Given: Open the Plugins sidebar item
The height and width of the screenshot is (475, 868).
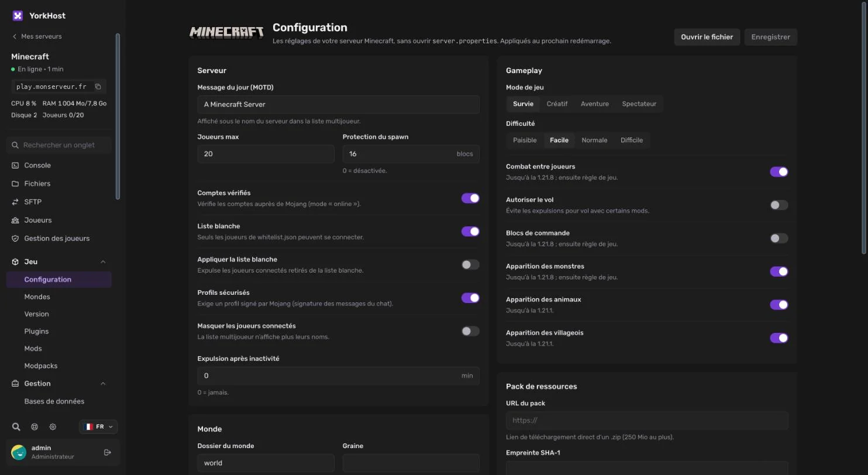Looking at the screenshot, I should (x=58, y=331).
